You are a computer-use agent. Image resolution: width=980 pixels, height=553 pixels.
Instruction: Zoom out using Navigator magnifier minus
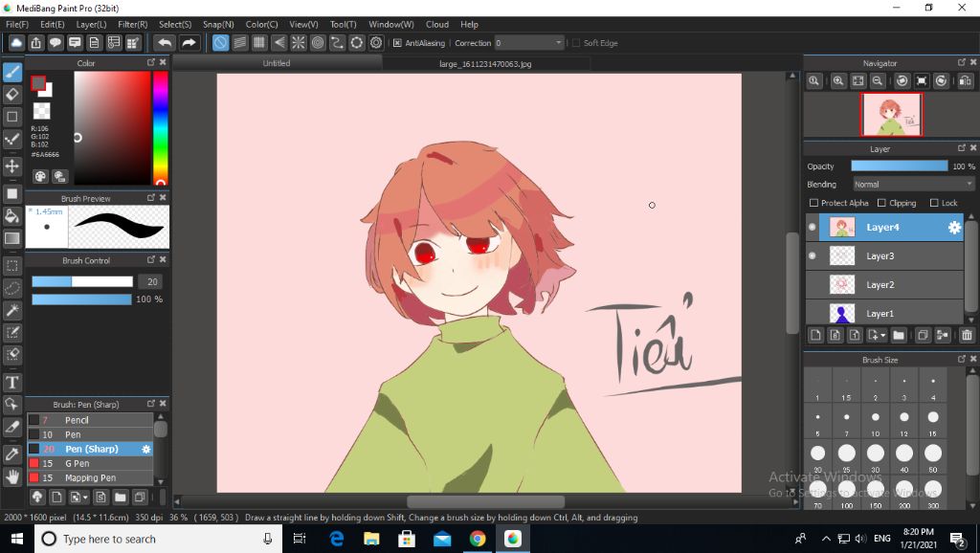coord(878,80)
